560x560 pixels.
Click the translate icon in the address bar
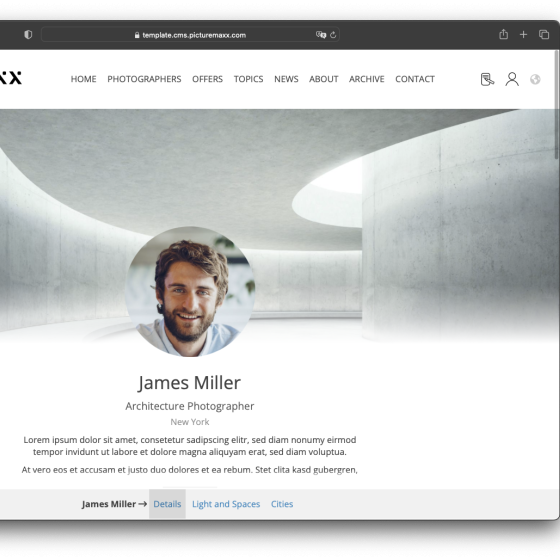coord(321,35)
